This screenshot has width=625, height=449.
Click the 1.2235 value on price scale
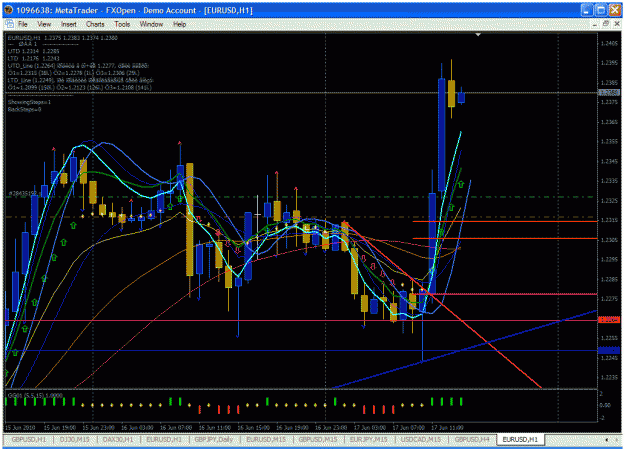[x=609, y=378]
